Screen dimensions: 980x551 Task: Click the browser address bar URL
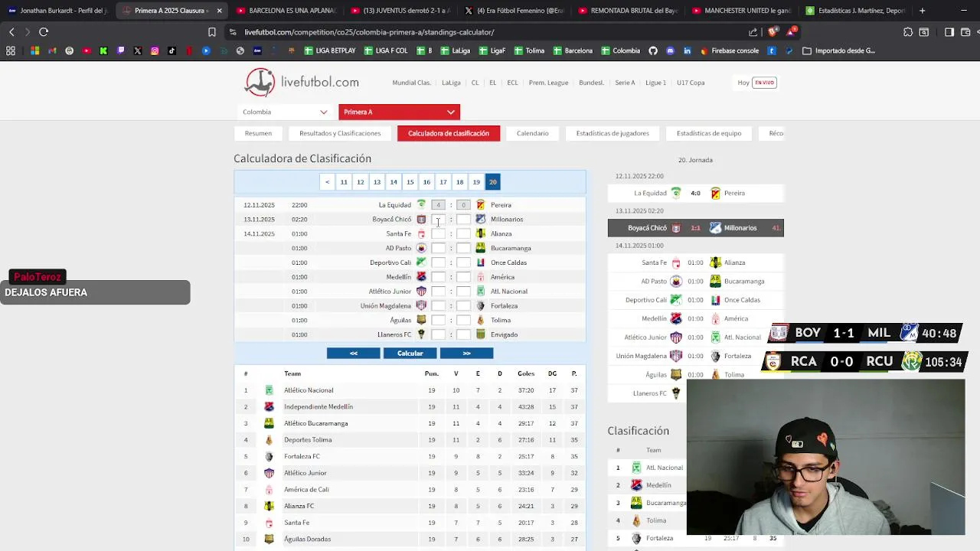click(369, 32)
